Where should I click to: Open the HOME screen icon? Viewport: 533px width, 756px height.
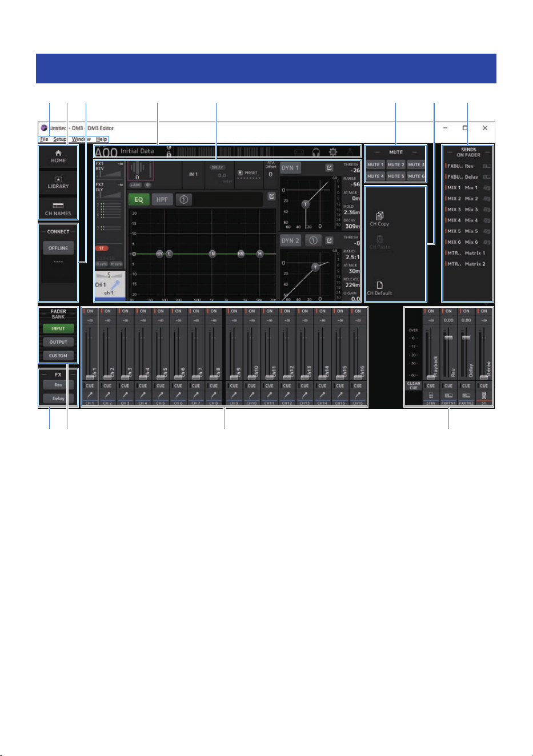coord(58,153)
